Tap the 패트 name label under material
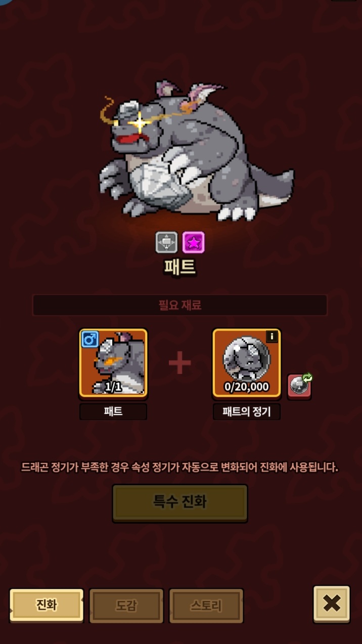 pos(113,411)
